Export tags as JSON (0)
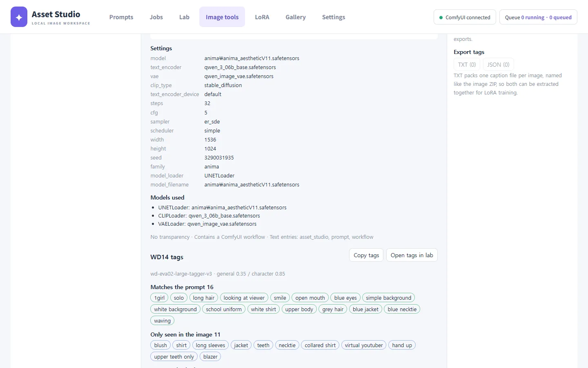The height and width of the screenshot is (368, 588). [x=498, y=65]
